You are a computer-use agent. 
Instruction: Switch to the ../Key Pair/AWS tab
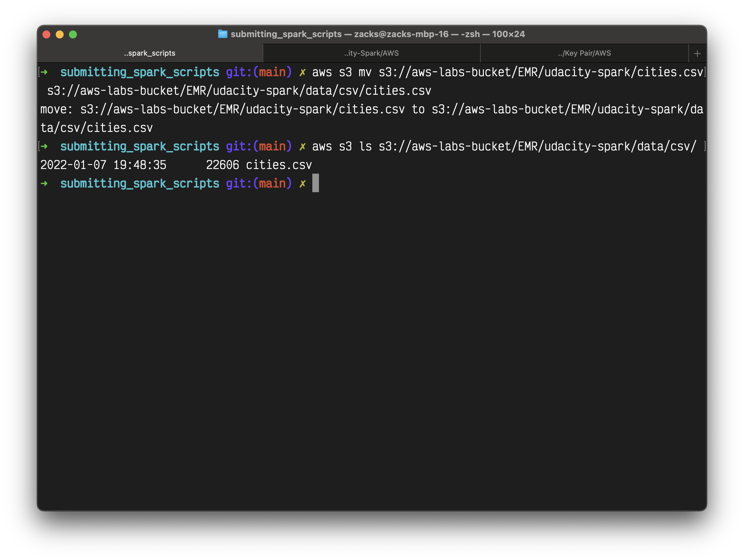[x=584, y=53]
